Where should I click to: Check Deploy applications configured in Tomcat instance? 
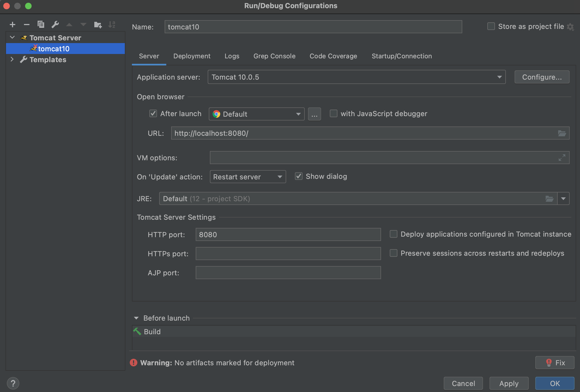pos(393,234)
